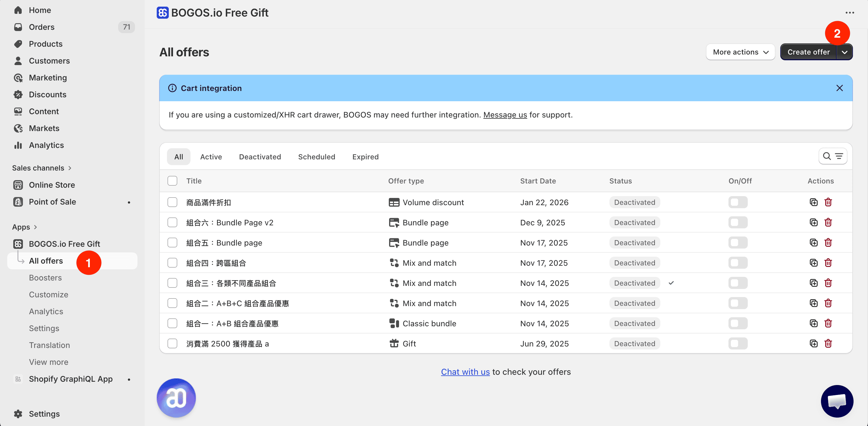Duplicate the 組合六：Bundle Page v2 offer
This screenshot has height=426, width=868.
[x=813, y=222]
